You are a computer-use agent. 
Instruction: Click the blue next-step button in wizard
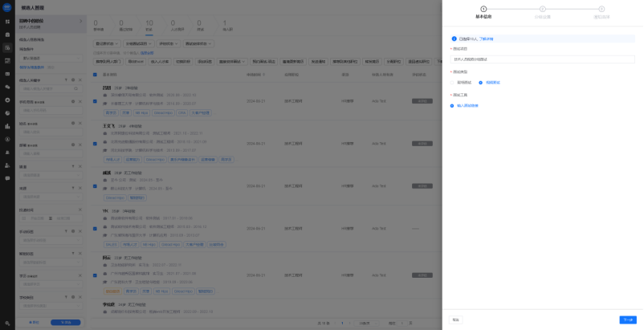click(628, 320)
